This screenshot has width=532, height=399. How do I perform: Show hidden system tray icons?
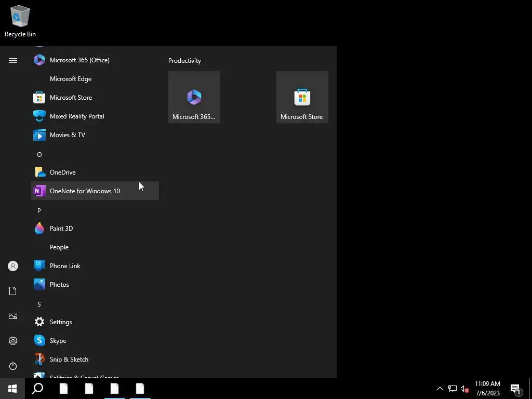(440, 389)
